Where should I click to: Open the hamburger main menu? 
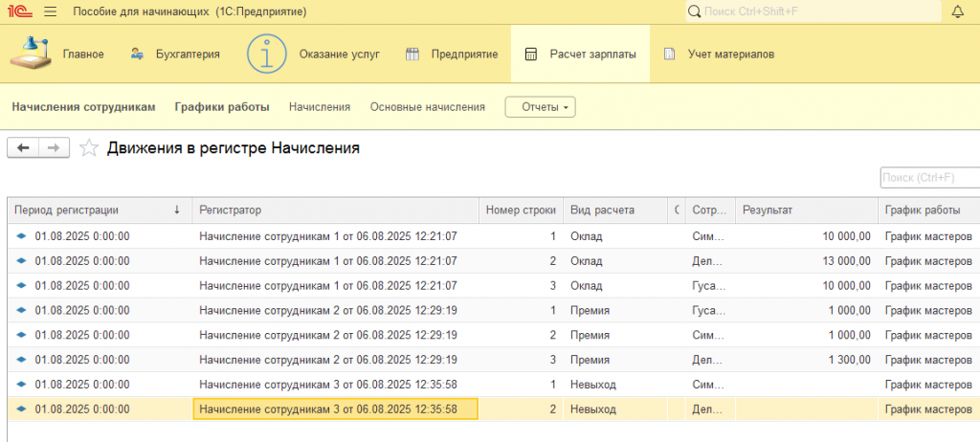[x=50, y=11]
